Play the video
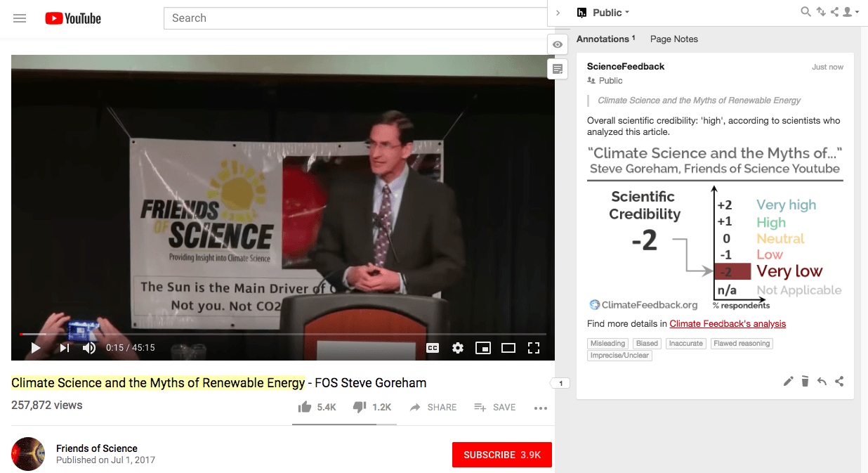This screenshot has height=473, width=868. click(36, 348)
